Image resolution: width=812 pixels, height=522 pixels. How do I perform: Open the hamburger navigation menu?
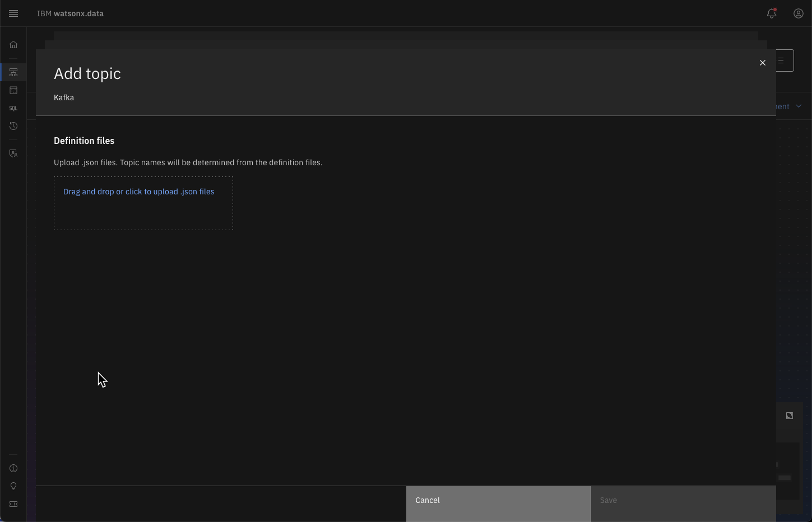(13, 13)
